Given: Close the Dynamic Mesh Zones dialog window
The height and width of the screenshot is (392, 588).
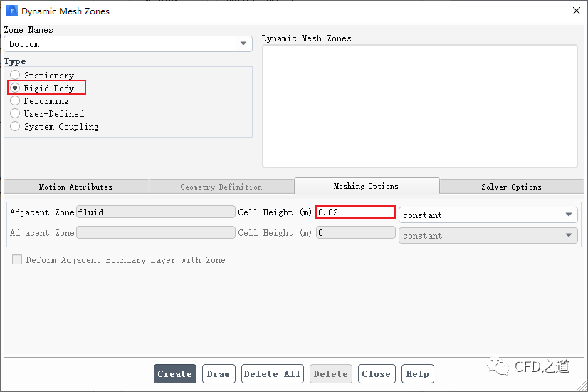Looking at the screenshot, I should click(x=577, y=11).
